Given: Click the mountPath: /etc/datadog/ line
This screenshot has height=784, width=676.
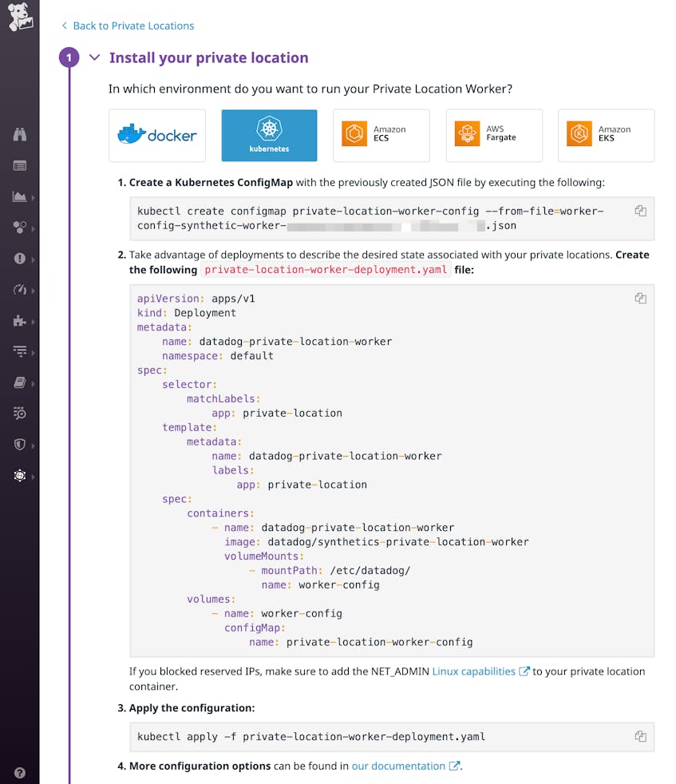Looking at the screenshot, I should 330,571.
